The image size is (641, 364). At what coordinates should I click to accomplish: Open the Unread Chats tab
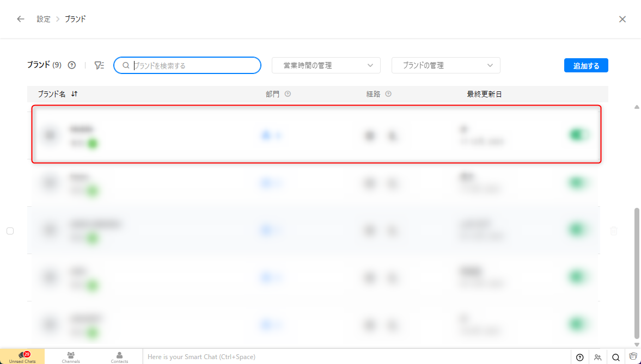(x=22, y=357)
